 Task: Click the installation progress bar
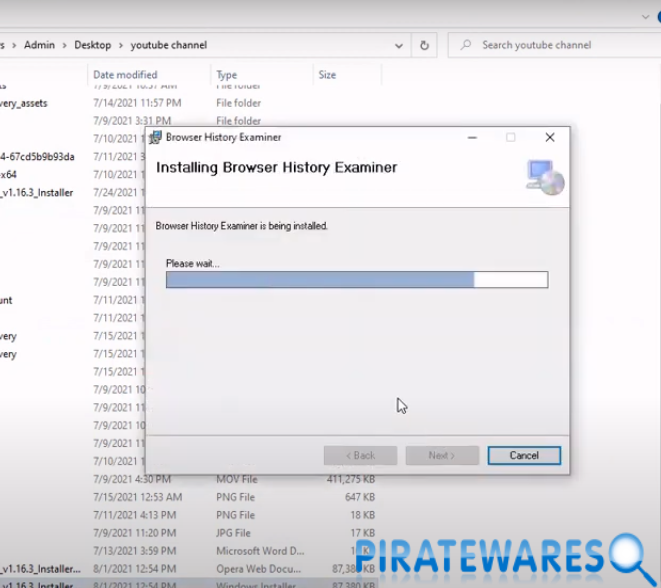pyautogui.click(x=356, y=280)
